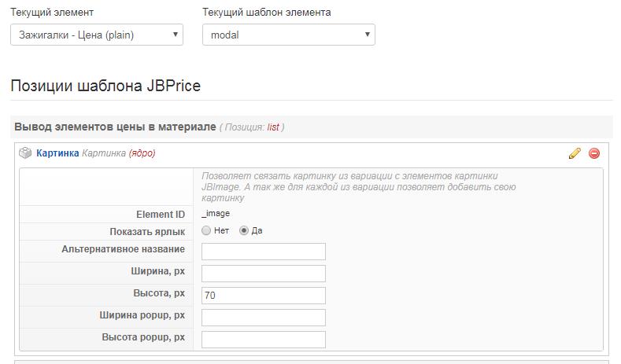Focus the Ширина popup, px field
This screenshot has height=364, width=621.
click(x=264, y=318)
